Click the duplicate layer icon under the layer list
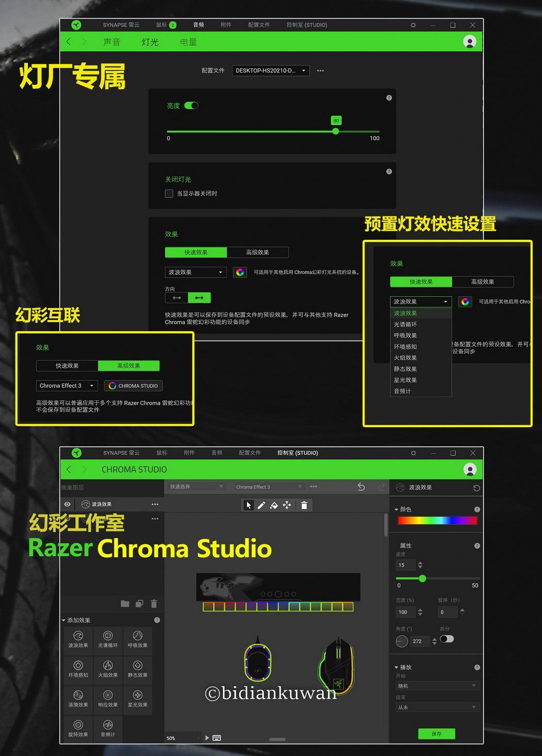The width and height of the screenshot is (542, 756). (x=139, y=603)
